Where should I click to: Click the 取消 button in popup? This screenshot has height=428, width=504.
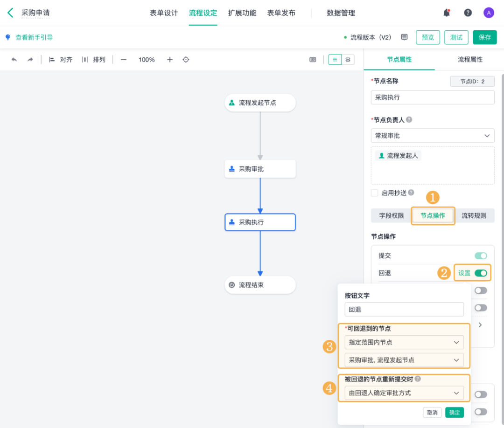pos(432,412)
